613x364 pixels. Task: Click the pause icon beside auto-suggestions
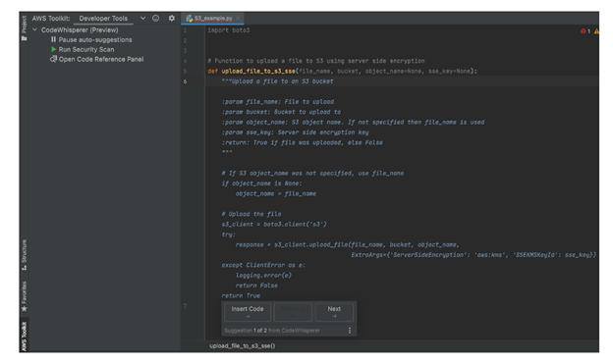coord(54,39)
